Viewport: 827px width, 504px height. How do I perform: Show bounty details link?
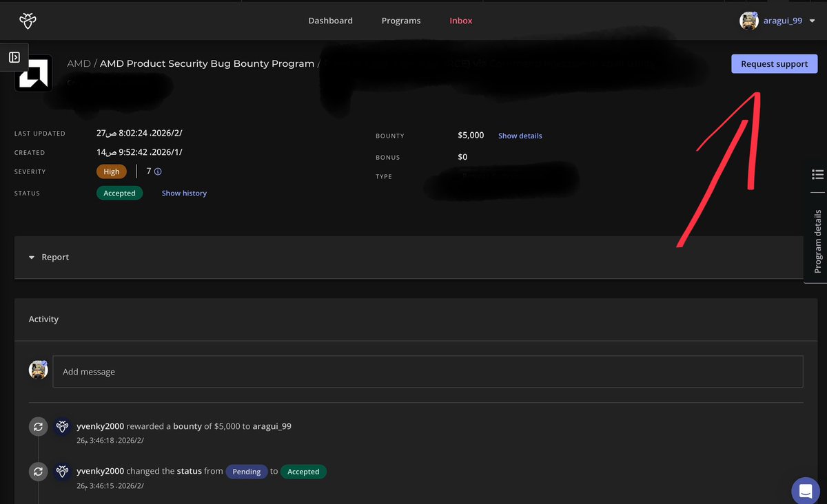click(520, 136)
